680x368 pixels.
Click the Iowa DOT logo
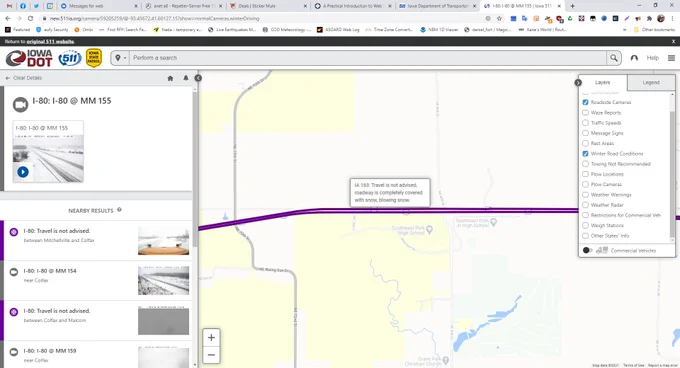[x=29, y=58]
